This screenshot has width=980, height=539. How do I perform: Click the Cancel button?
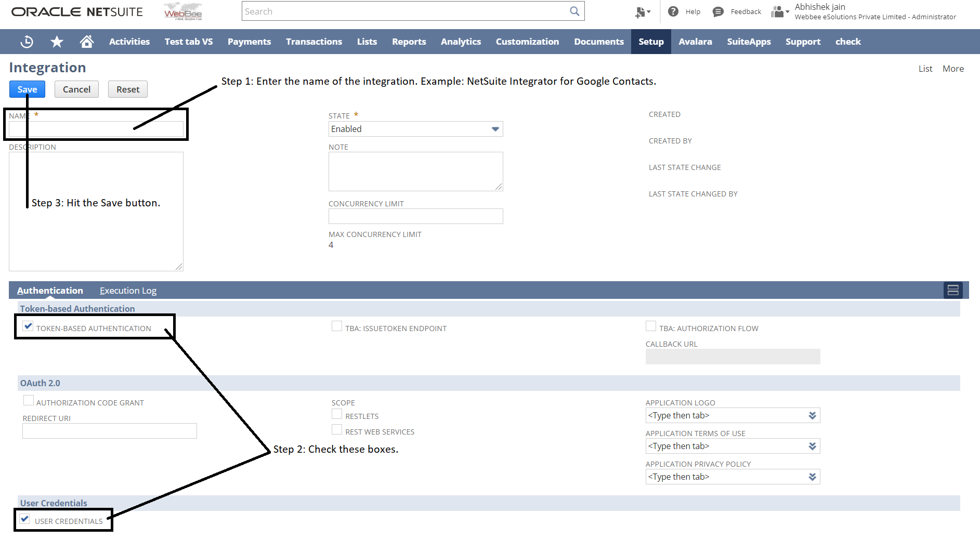point(76,89)
